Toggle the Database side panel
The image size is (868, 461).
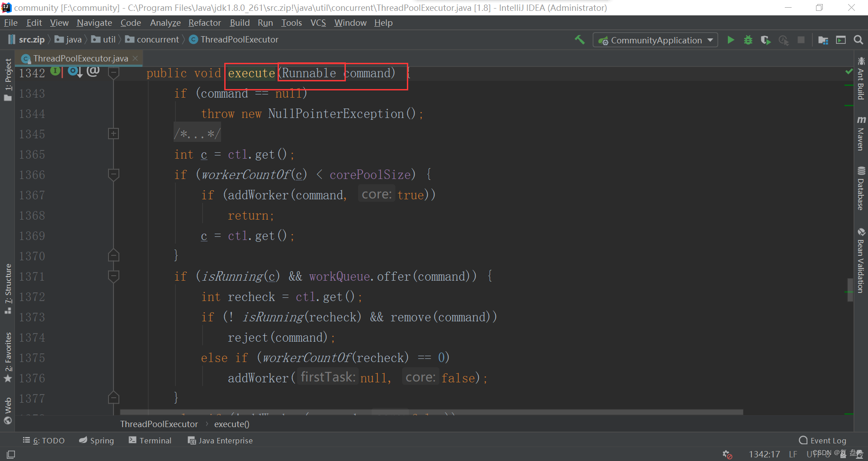[861, 188]
